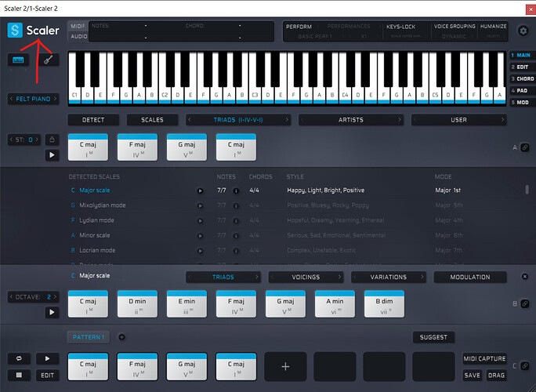Play section A chord set

click(52, 155)
